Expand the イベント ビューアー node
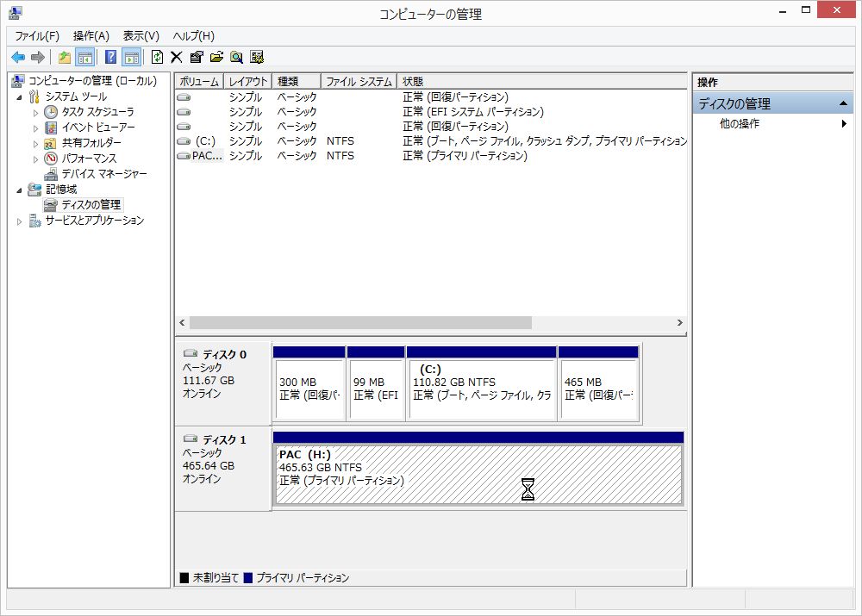The height and width of the screenshot is (616, 862). (35, 128)
